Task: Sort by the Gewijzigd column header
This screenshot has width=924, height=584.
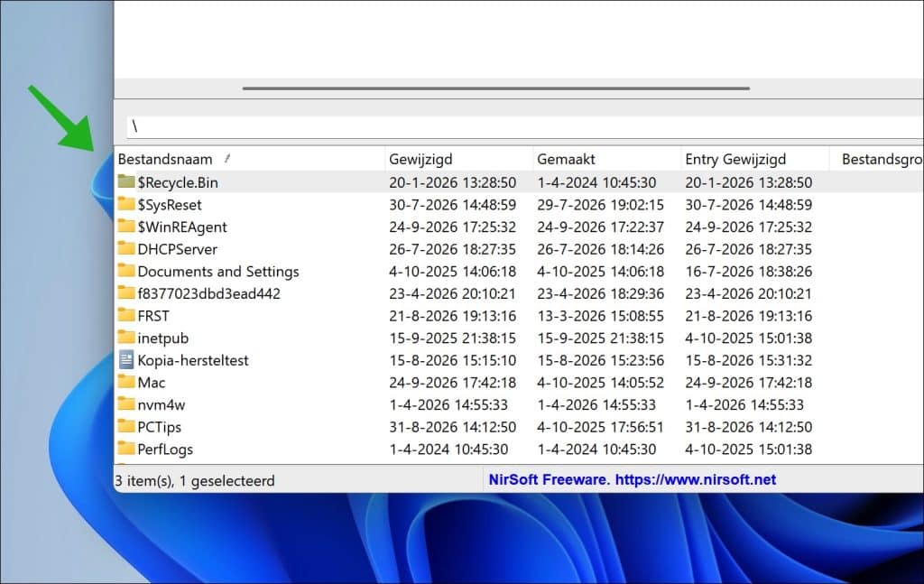Action: tap(458, 159)
